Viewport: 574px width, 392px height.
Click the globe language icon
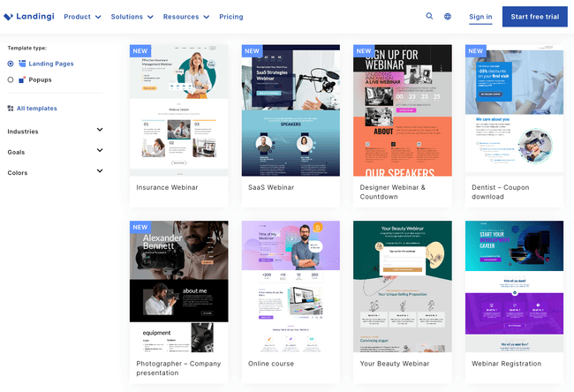(448, 16)
